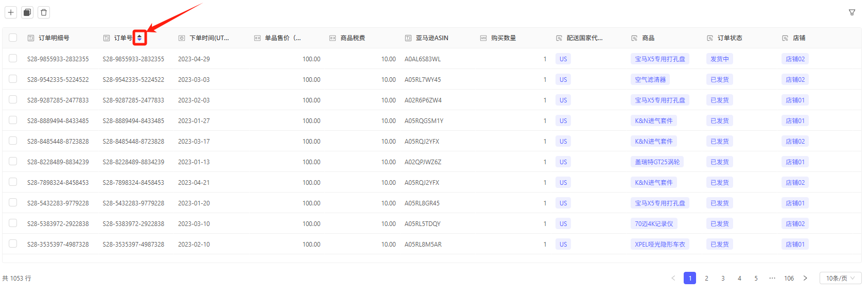Click ASIN cell A05RL8GR45

(x=422, y=203)
